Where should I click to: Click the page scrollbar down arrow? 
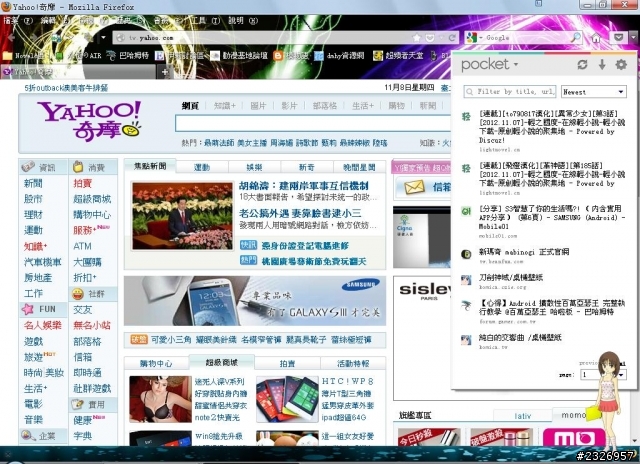tap(635, 441)
